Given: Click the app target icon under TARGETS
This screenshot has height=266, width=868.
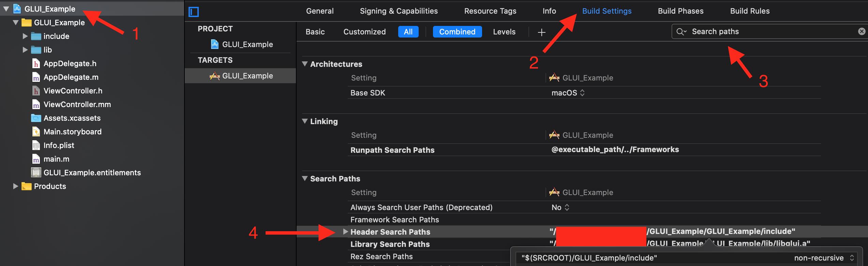Looking at the screenshot, I should pos(215,76).
